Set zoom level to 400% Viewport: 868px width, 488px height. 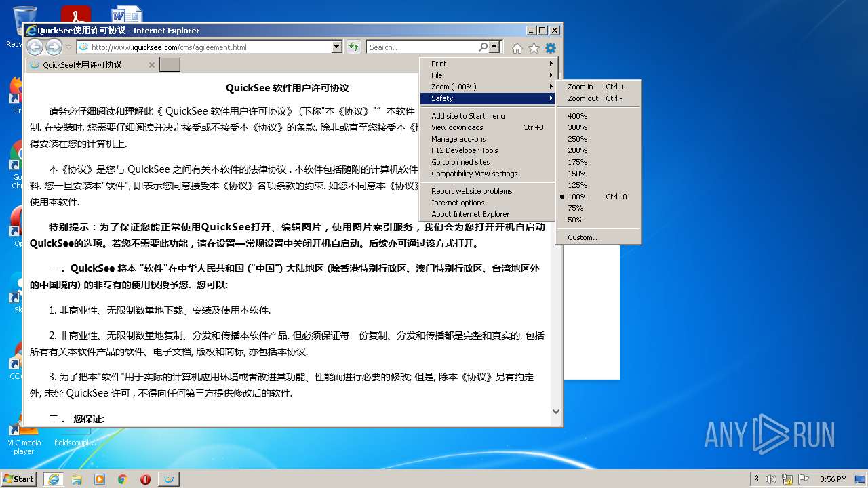point(598,116)
